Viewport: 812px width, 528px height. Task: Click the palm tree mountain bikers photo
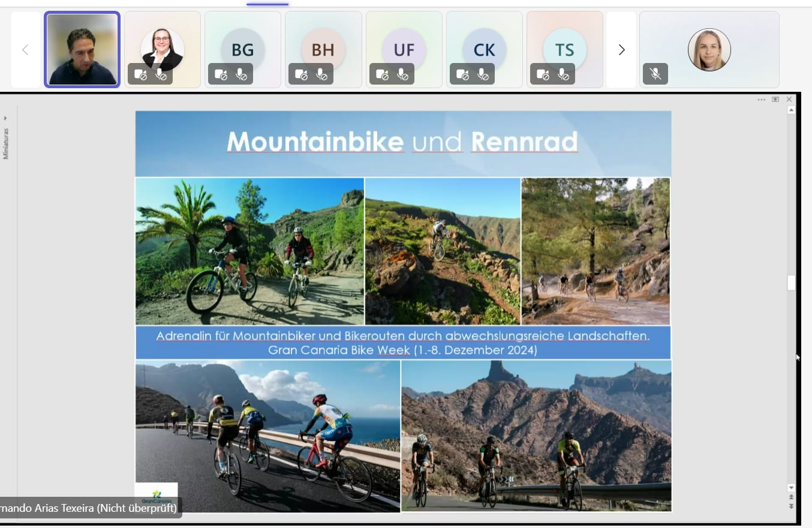(249, 251)
